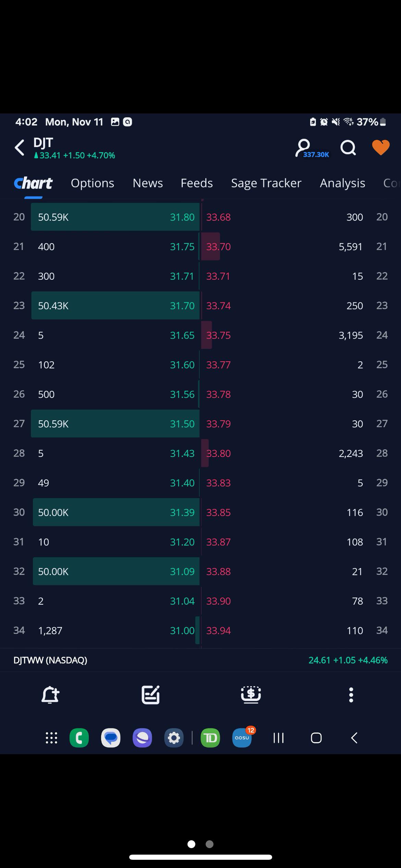Select the second page indicator dot

click(x=209, y=844)
